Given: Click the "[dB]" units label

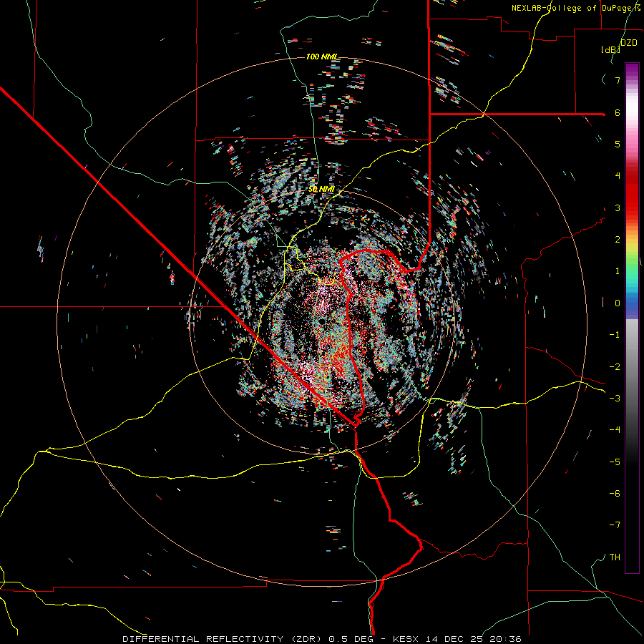Looking at the screenshot, I should point(610,49).
